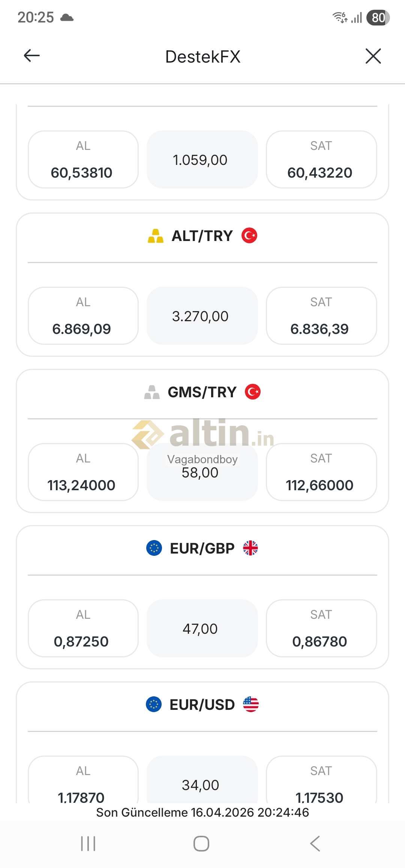Tap the EU flag beside EUR/USD
This screenshot has width=405, height=868.
[x=154, y=704]
